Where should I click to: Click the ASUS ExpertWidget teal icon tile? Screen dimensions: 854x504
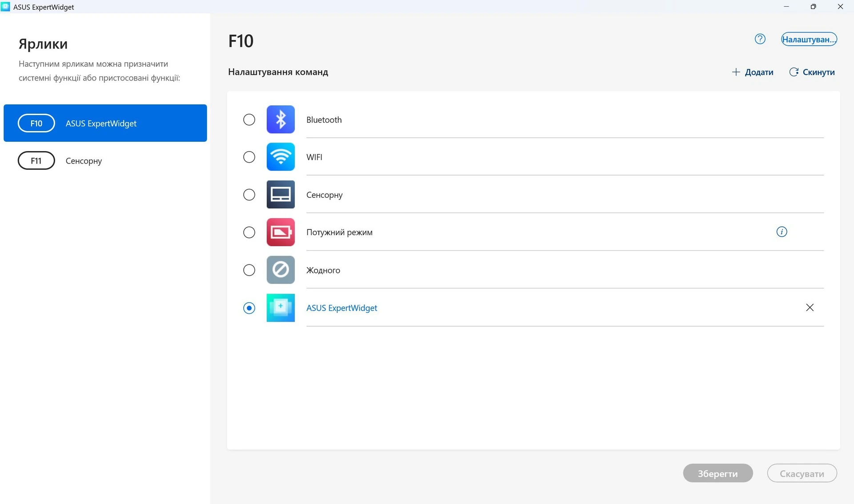(x=280, y=308)
